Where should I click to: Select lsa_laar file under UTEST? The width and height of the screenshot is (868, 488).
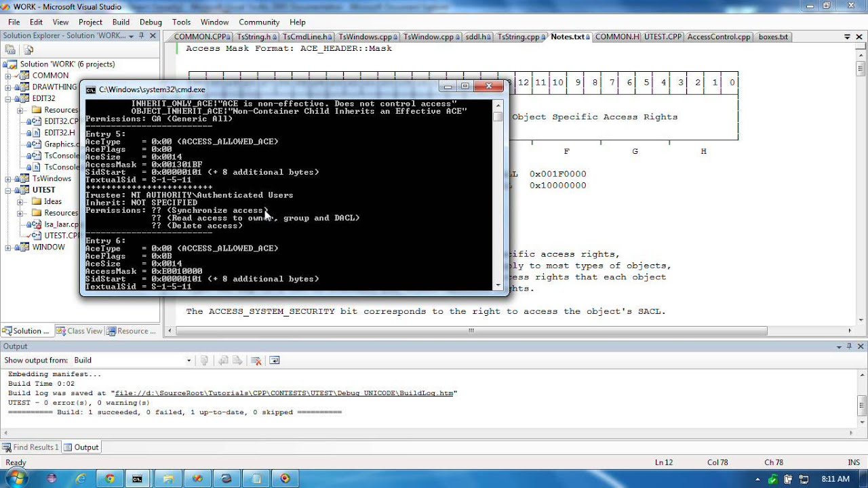[62, 224]
